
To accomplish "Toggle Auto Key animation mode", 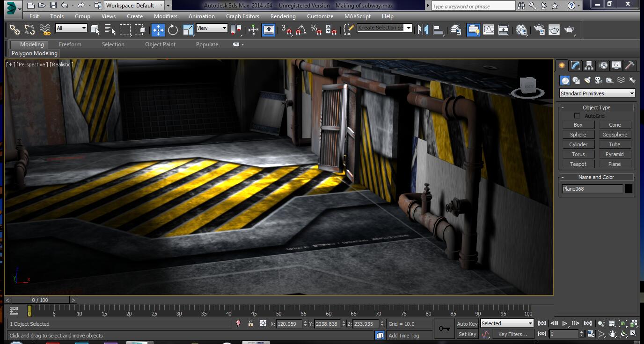I will pyautogui.click(x=467, y=324).
